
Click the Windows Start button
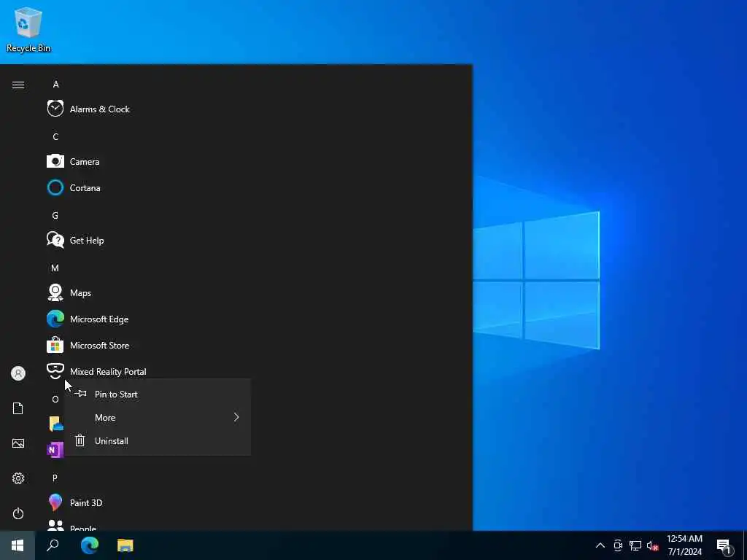[x=18, y=545]
